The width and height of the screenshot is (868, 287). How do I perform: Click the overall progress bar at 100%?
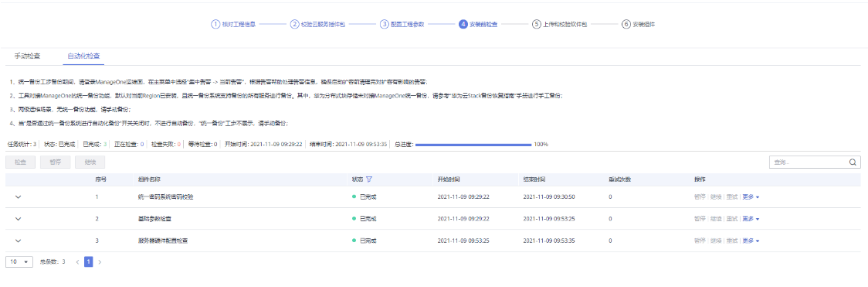[473, 144]
